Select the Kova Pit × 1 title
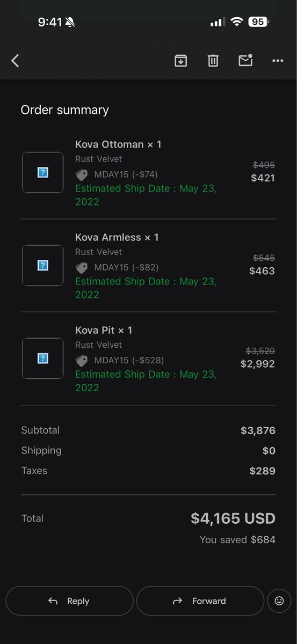 click(x=104, y=330)
